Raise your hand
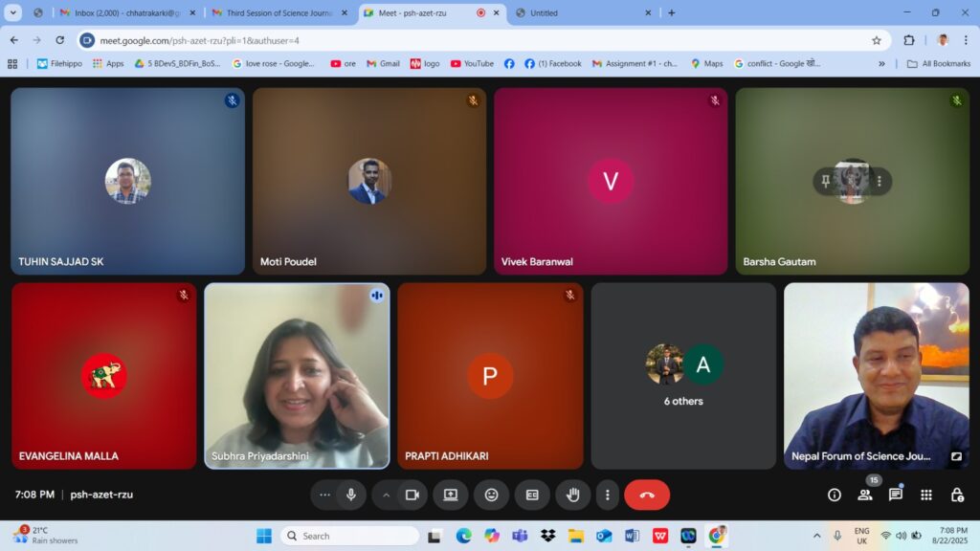 point(572,495)
